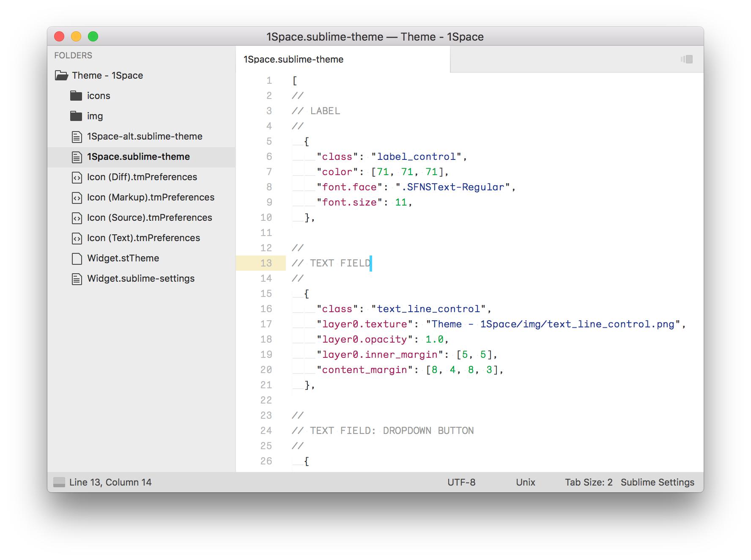Viewport: 751px width, 560px height.
Task: Click the "layer0.inner_margin" key
Action: [x=380, y=354]
